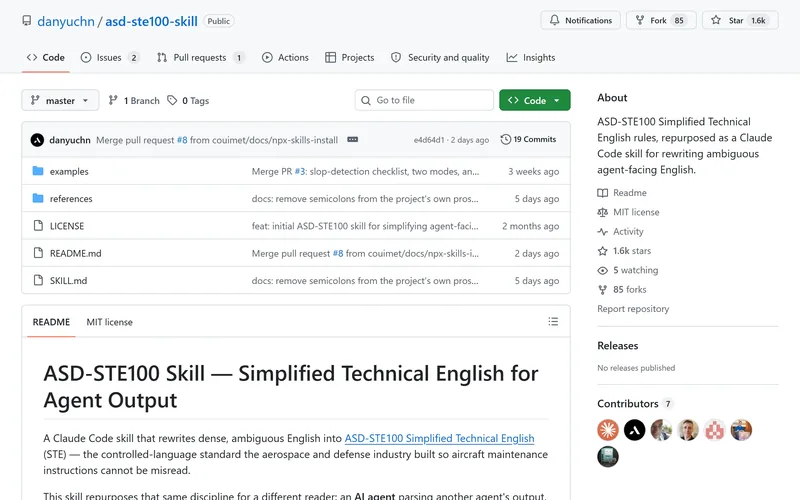The height and width of the screenshot is (500, 800).
Task: Open the #3 PR link in examples row
Action: coord(300,171)
